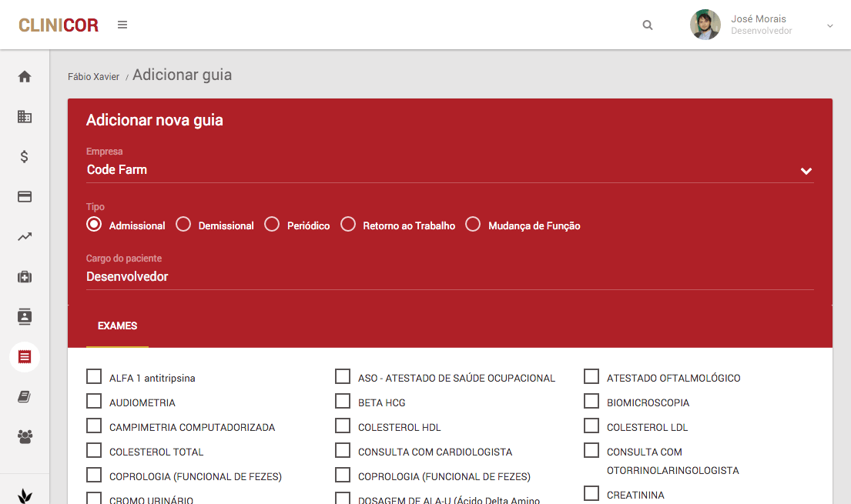Click the 'Adicionar nova guia' heading text

click(x=155, y=120)
